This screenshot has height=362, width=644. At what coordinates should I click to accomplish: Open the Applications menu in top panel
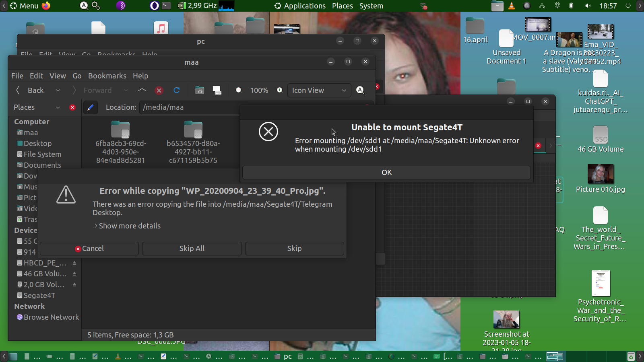tap(304, 6)
